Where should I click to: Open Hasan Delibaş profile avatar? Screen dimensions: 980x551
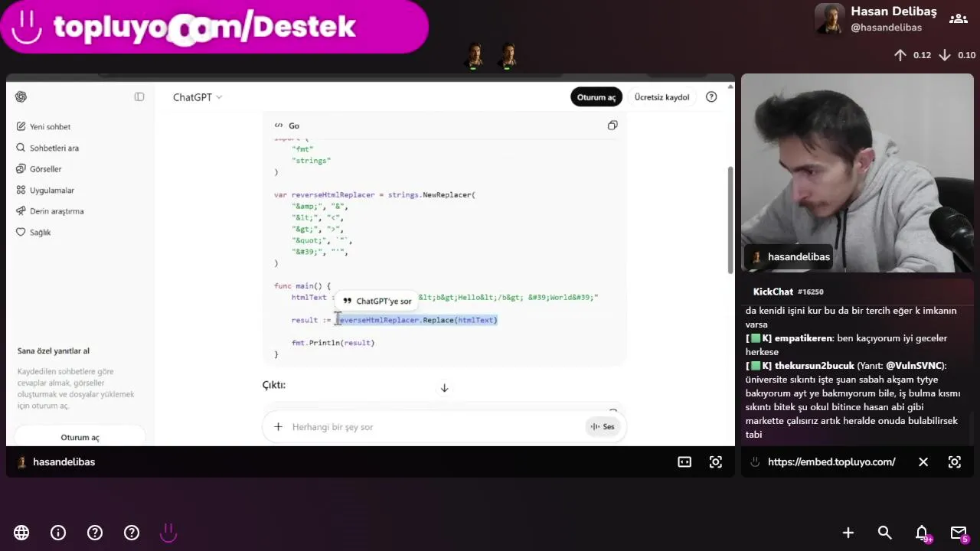[x=829, y=19]
